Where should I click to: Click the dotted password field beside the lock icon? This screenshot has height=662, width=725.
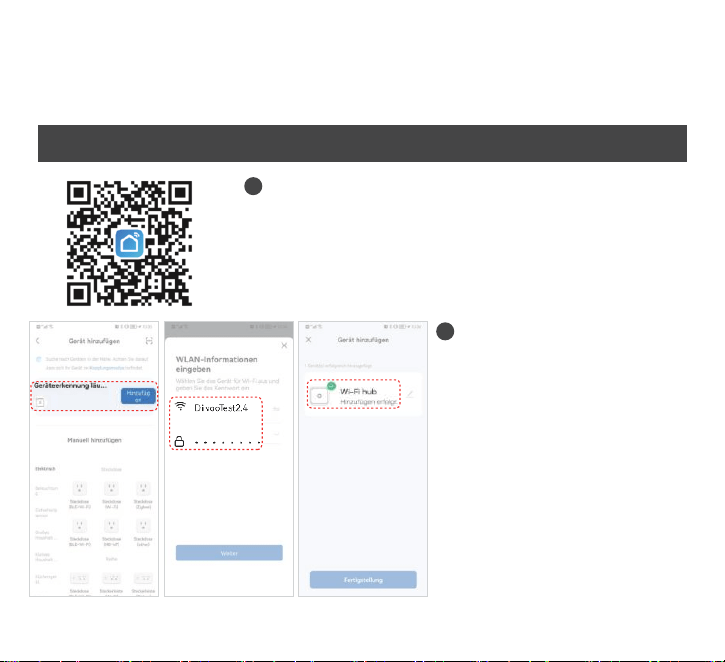[x=227, y=442]
